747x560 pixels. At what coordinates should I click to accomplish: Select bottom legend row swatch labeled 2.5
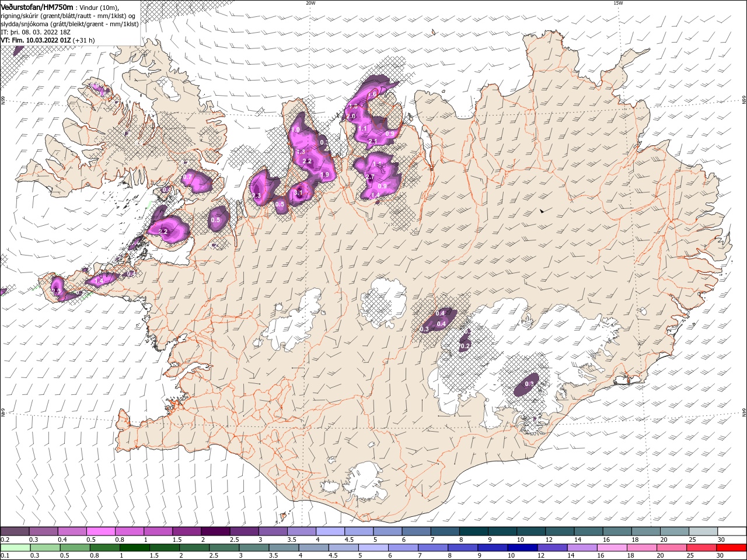(224, 548)
